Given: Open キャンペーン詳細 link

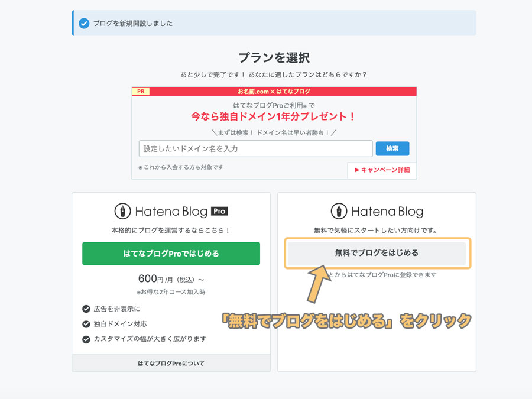Looking at the screenshot, I should click(382, 170).
